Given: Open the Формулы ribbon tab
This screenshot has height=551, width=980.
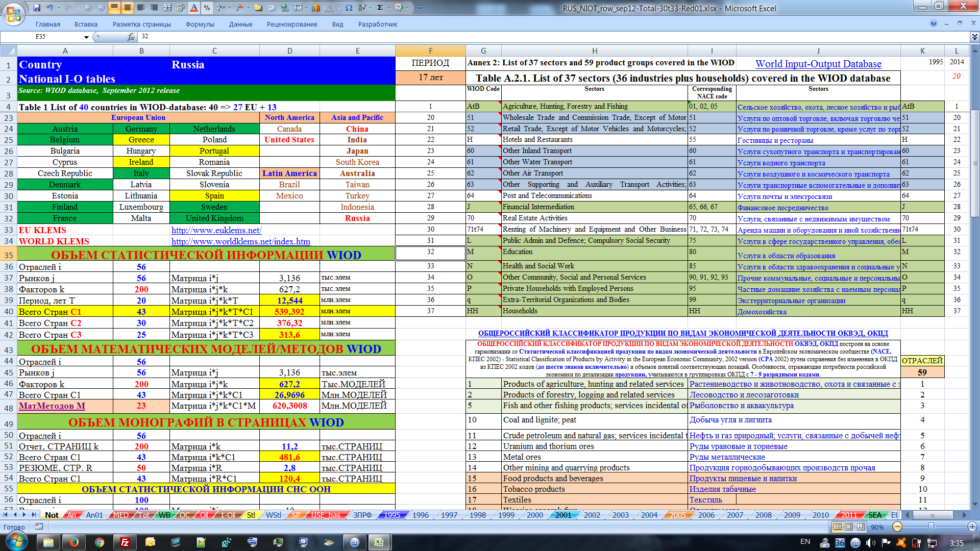Looking at the screenshot, I should coord(200,24).
